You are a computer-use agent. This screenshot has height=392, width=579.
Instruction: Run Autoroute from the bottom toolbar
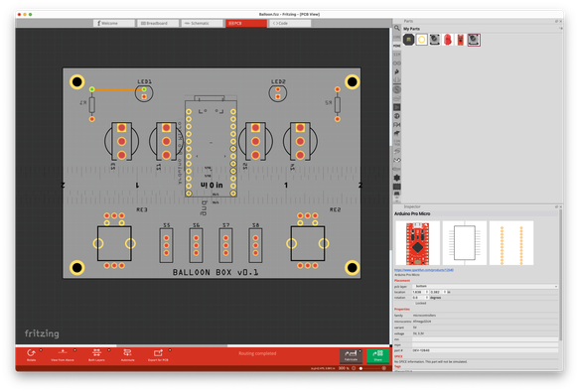coord(128,354)
